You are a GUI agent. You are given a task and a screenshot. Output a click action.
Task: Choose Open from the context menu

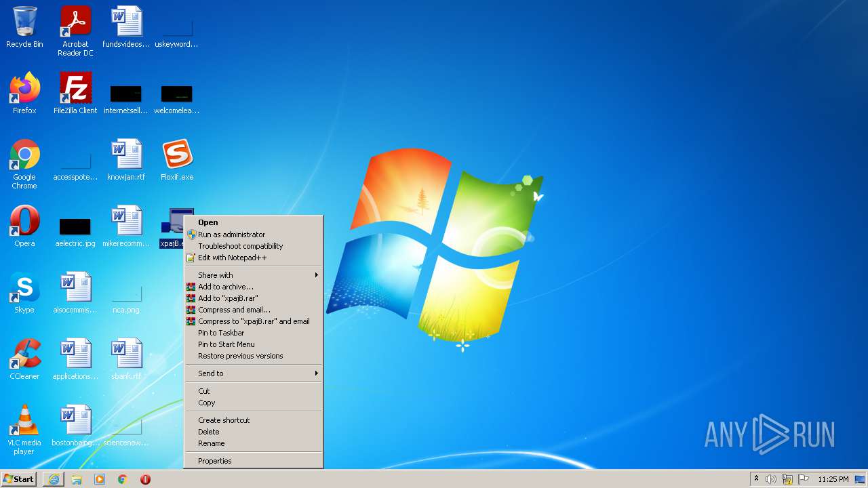[254, 222]
